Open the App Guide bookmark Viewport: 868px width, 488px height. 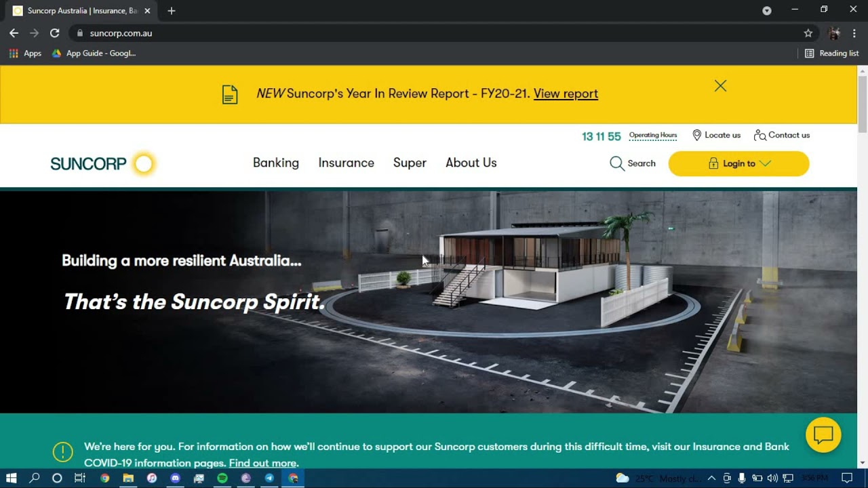[x=94, y=53]
